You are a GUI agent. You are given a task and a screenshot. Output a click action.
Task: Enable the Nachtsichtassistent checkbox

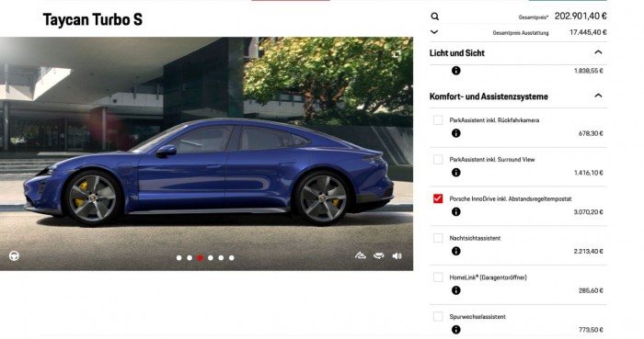coord(438,238)
